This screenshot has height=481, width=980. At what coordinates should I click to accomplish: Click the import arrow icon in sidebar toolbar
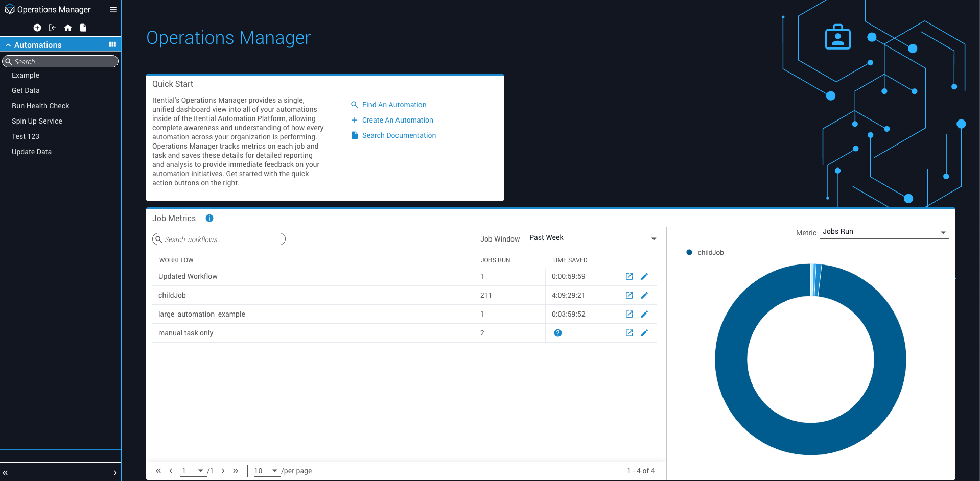point(52,28)
